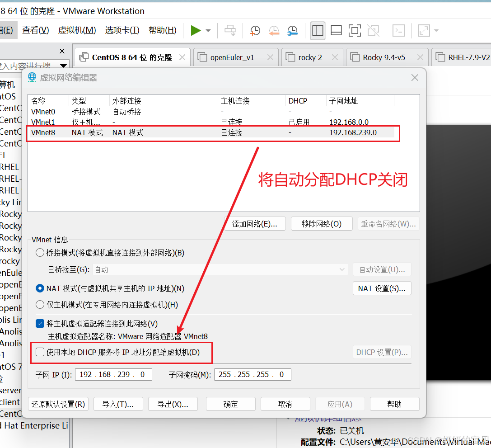Toggle the library sidebar view icon
This screenshot has height=448, width=491.
click(x=318, y=30)
